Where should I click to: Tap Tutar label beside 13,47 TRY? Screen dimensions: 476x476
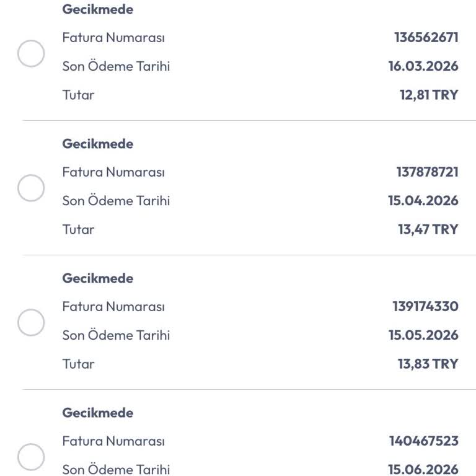[78, 229]
